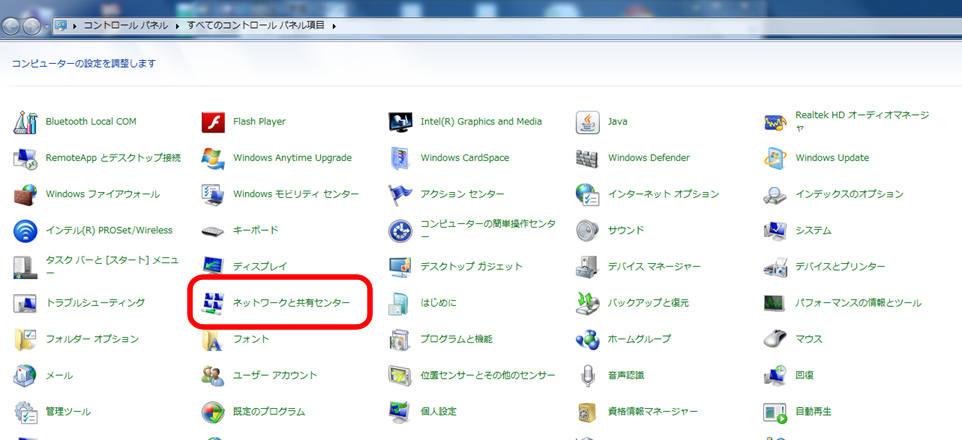Click the マウス icon
The image size is (962, 440).
coord(775,339)
